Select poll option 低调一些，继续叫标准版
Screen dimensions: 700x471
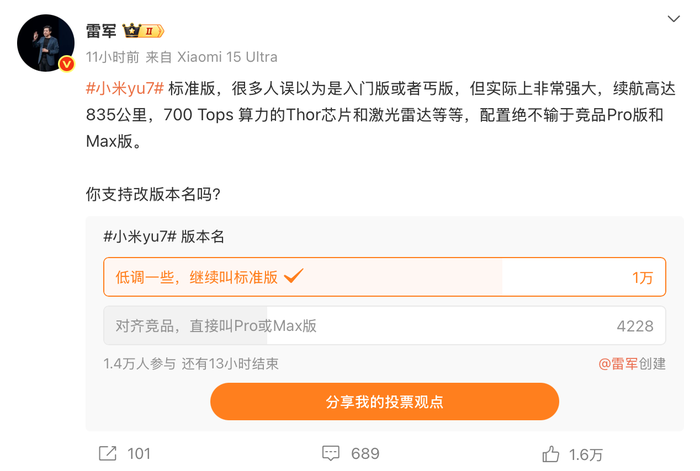(197, 277)
